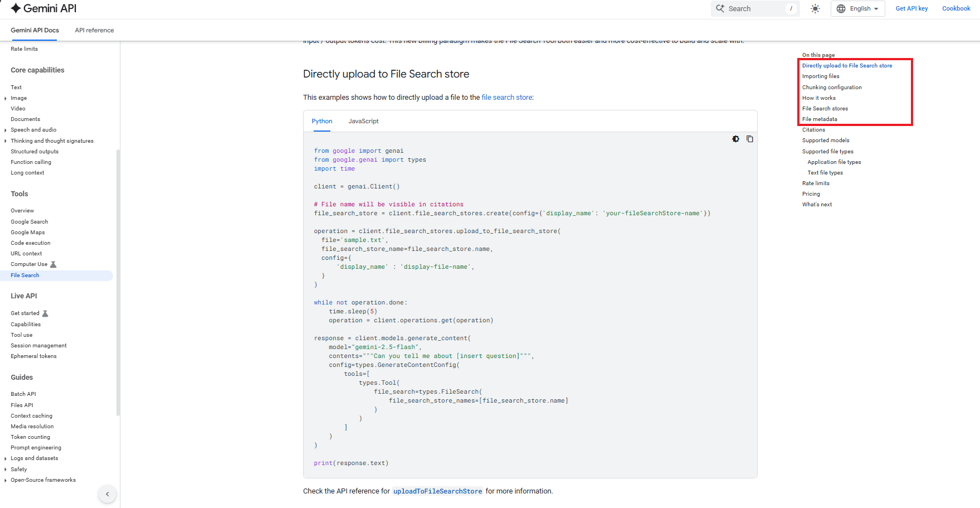The height and width of the screenshot is (508, 980).
Task: Click the magnifier icon in the search bar
Action: point(720,8)
